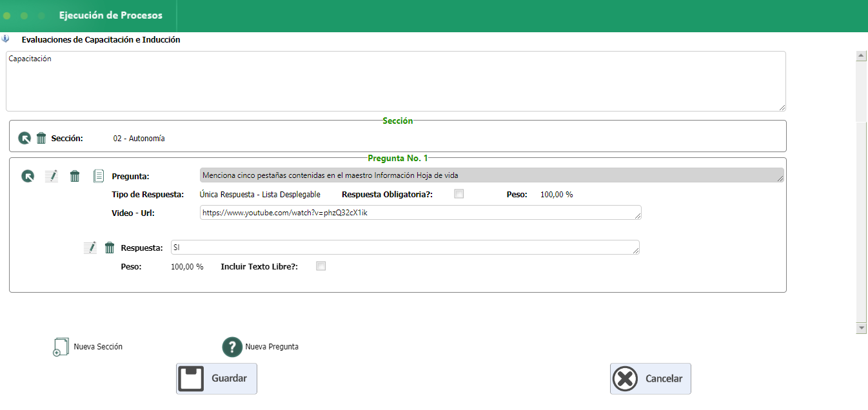Click the scrollbar up arrow
This screenshot has height=410, width=868.
(861, 56)
